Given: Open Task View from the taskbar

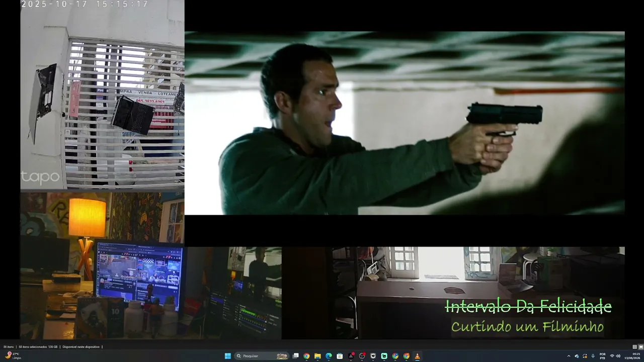Looking at the screenshot, I should pyautogui.click(x=296, y=356).
